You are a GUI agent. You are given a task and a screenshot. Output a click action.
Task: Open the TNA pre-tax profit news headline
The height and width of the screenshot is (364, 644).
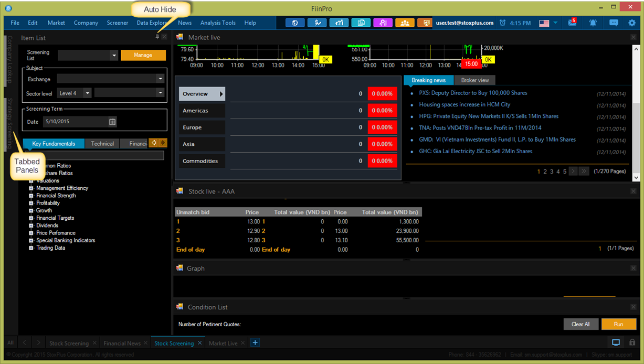tap(480, 127)
